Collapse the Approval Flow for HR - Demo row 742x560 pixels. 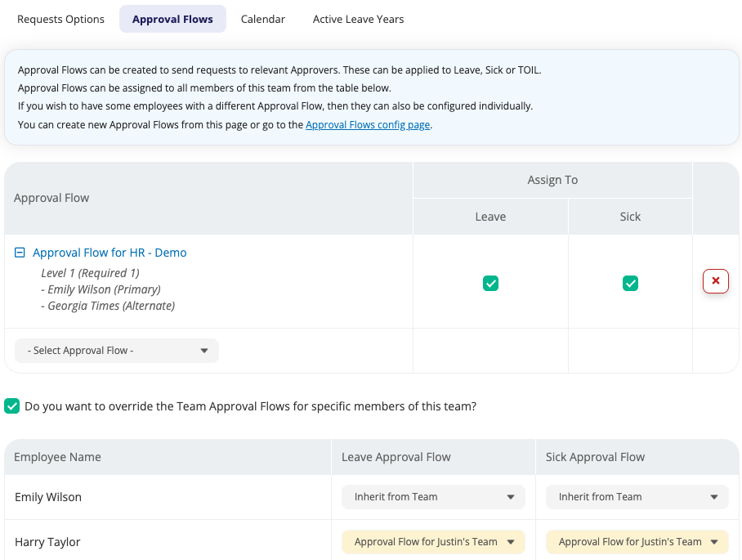coord(20,253)
